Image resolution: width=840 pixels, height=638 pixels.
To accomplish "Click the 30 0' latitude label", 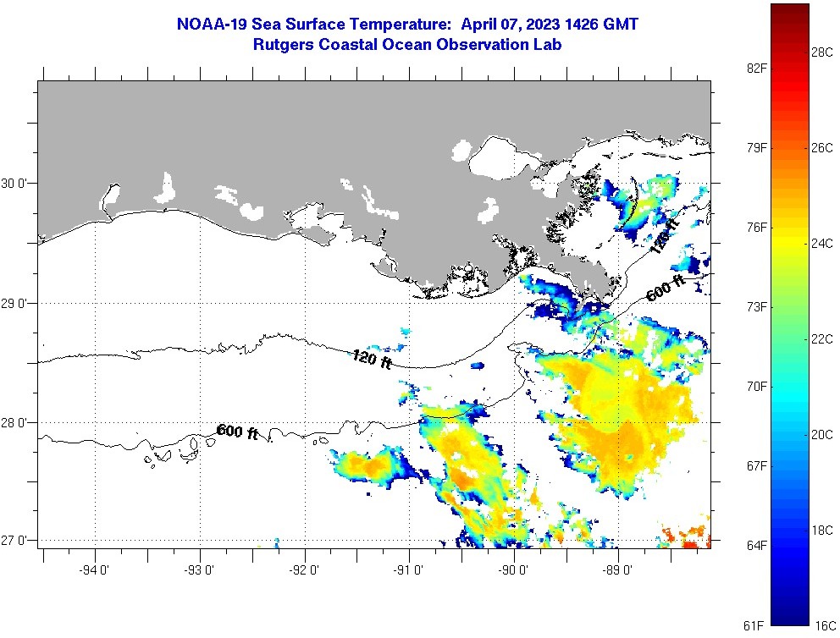I will [x=12, y=184].
